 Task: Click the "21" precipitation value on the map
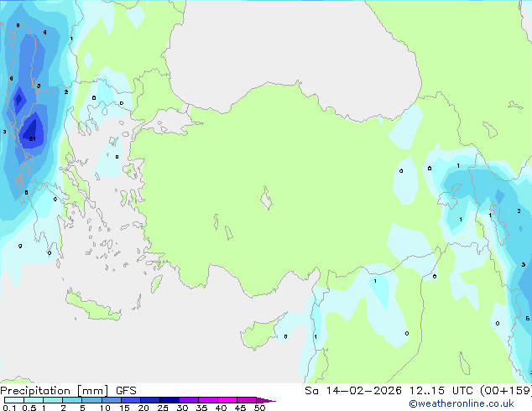tap(32, 138)
